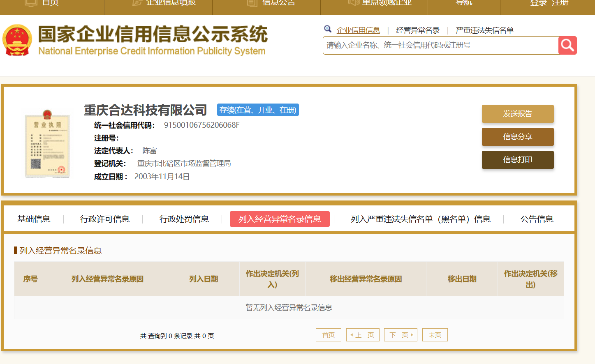The width and height of the screenshot is (595, 364).
Task: Switch to the 公告信息 tab
Action: tap(537, 219)
